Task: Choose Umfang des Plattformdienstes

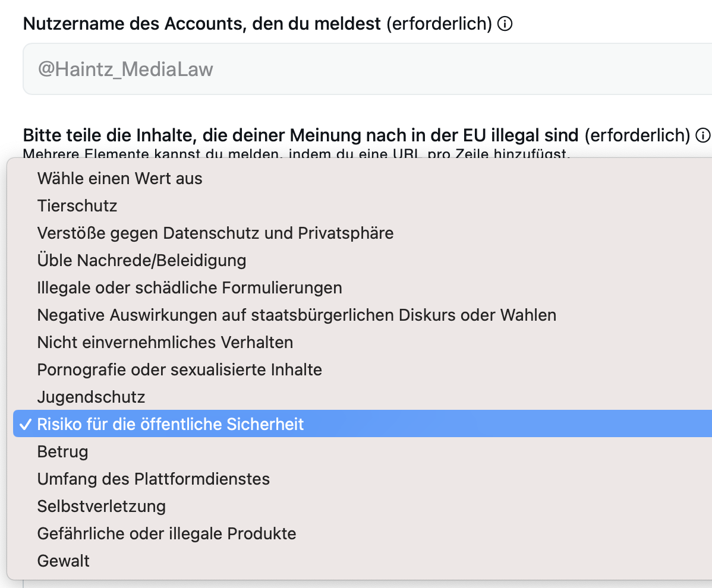Action: tap(153, 479)
